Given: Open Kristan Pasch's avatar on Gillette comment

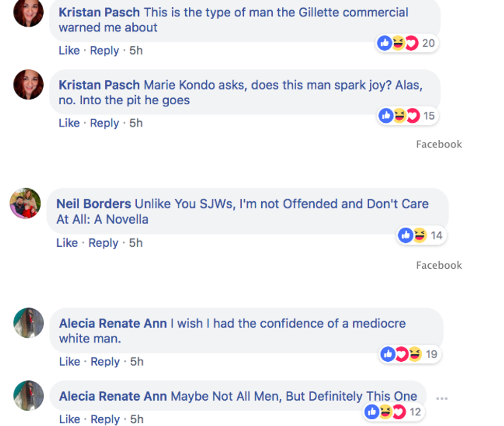Looking at the screenshot, I should [28, 12].
